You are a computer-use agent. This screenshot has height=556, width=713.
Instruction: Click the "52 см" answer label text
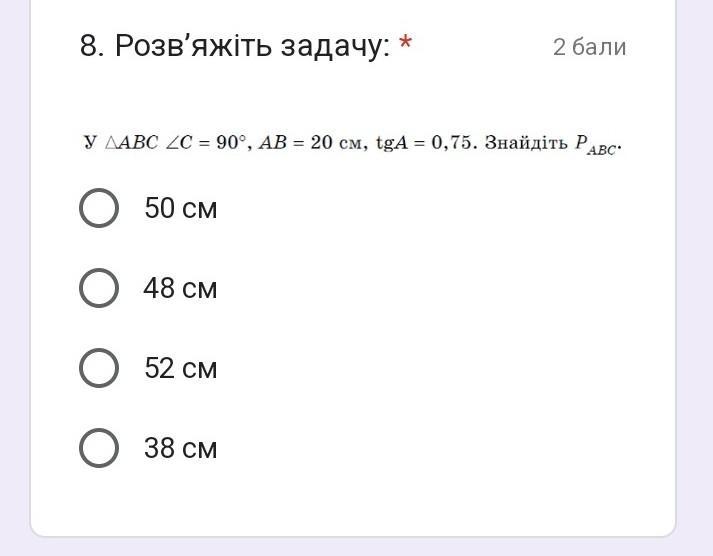tap(181, 368)
